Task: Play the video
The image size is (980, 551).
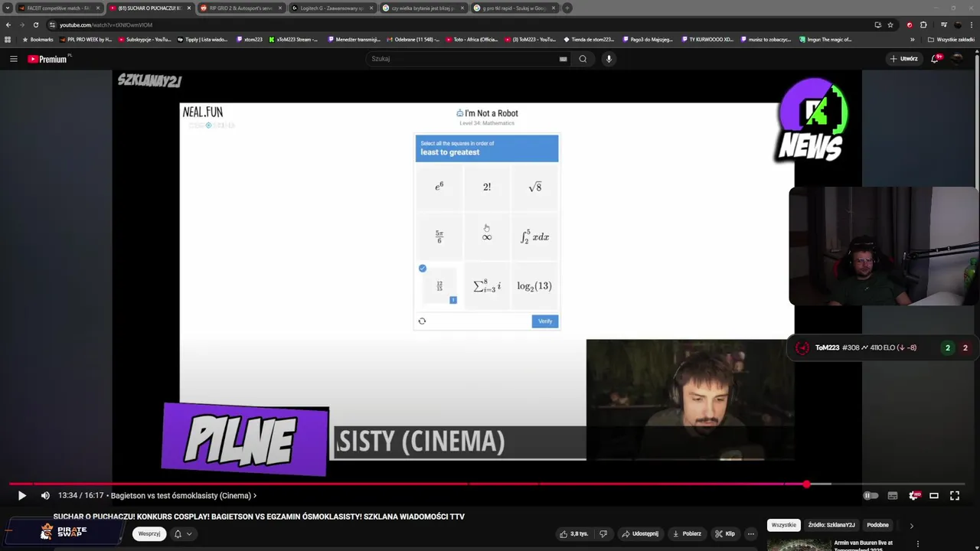Action: (x=21, y=495)
